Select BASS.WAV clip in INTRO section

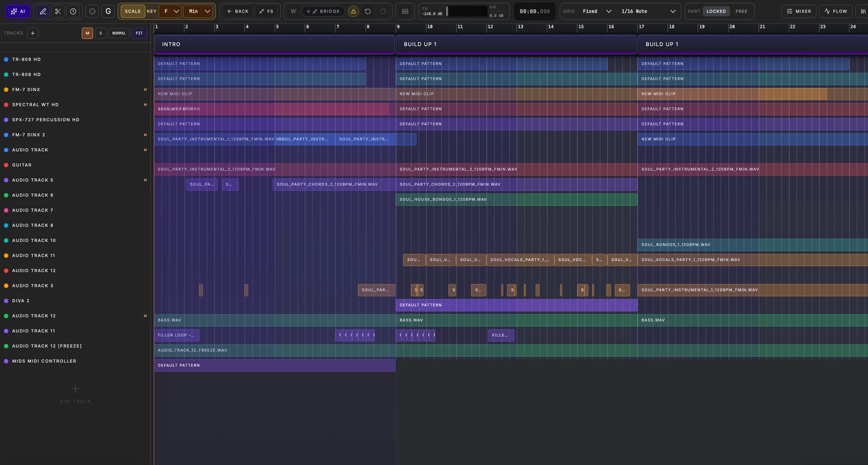274,320
